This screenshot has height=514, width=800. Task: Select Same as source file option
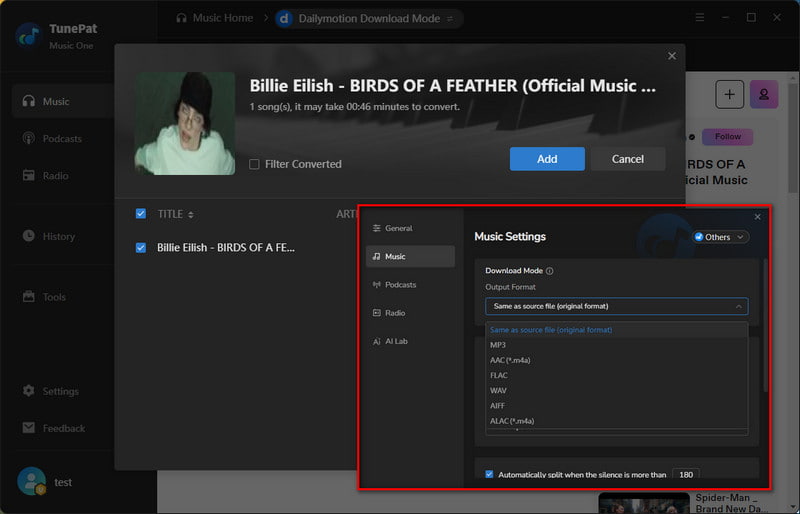tap(616, 330)
